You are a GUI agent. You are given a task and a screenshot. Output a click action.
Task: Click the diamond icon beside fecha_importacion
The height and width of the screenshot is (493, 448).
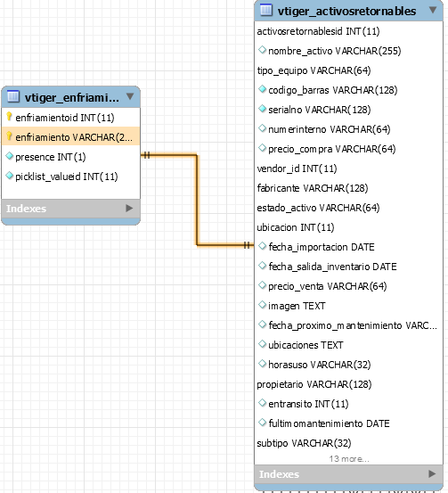pos(262,246)
